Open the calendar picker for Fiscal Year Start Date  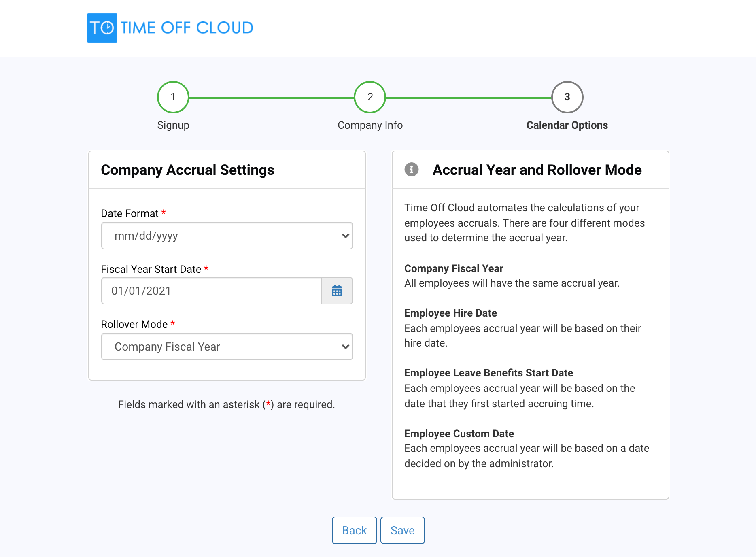coord(337,291)
